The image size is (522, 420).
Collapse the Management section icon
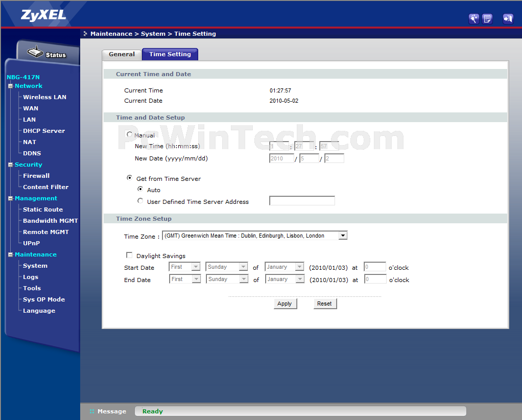pos(10,199)
